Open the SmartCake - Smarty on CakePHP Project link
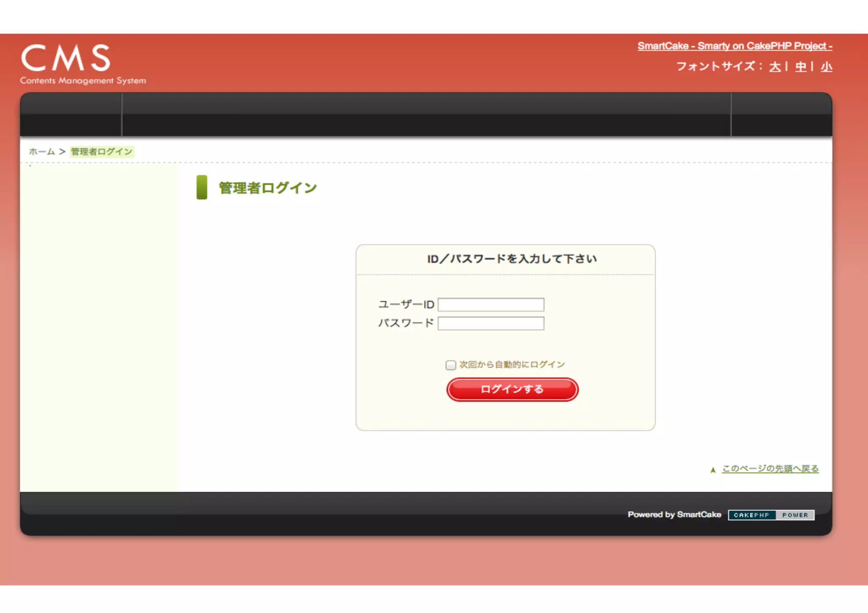The width and height of the screenshot is (868, 613). tap(734, 46)
